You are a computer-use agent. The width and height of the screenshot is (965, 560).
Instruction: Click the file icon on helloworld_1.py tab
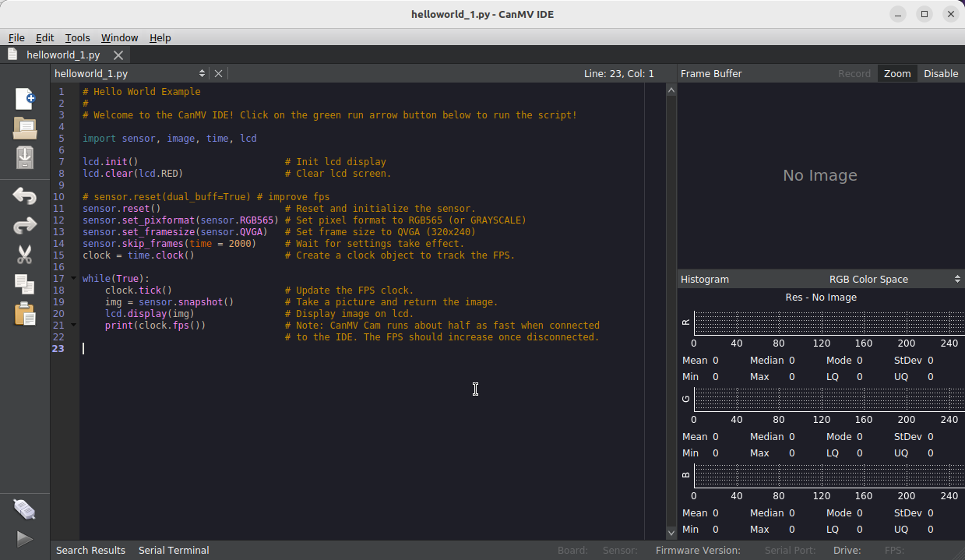(12, 55)
